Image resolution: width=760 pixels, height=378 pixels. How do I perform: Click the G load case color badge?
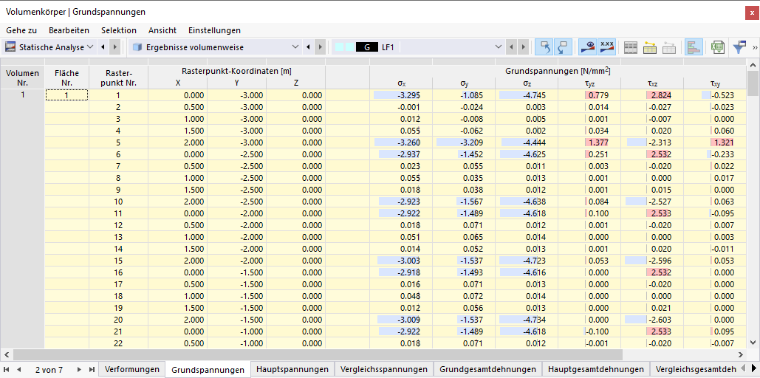click(x=367, y=47)
